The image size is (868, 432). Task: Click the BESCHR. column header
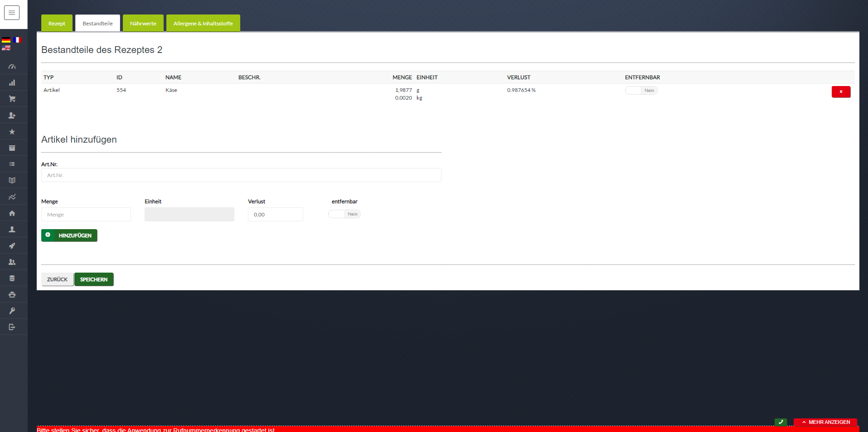pyautogui.click(x=249, y=77)
